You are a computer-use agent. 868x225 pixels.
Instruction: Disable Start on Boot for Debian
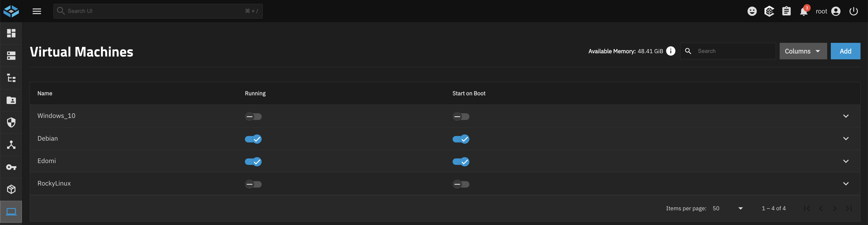(x=461, y=139)
